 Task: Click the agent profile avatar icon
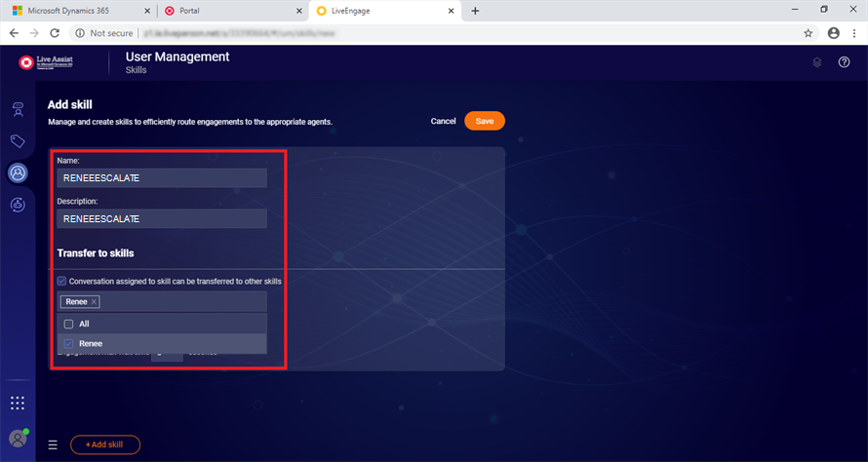(17, 438)
